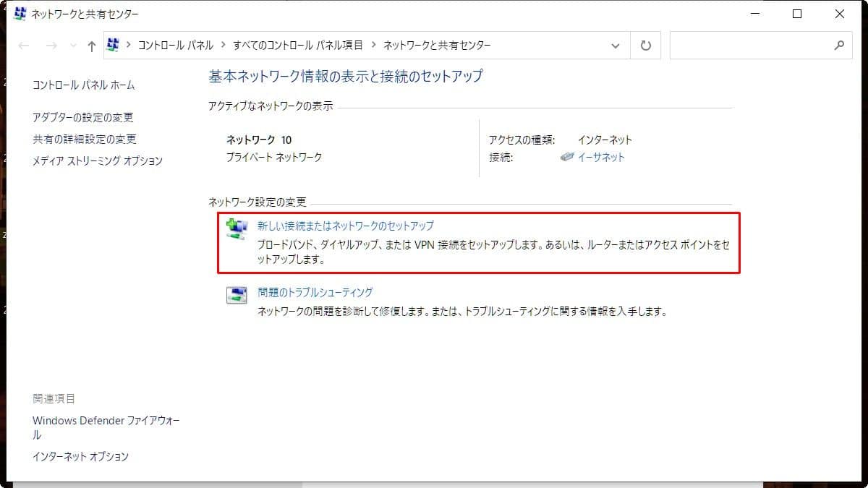The image size is (868, 488).
Task: Click the new connection setup icon
Action: (237, 228)
